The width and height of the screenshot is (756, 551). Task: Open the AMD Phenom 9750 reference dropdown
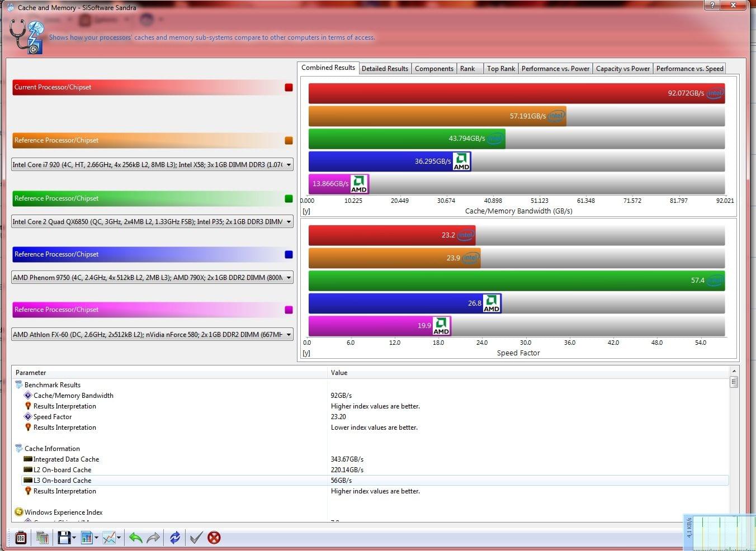(x=152, y=278)
